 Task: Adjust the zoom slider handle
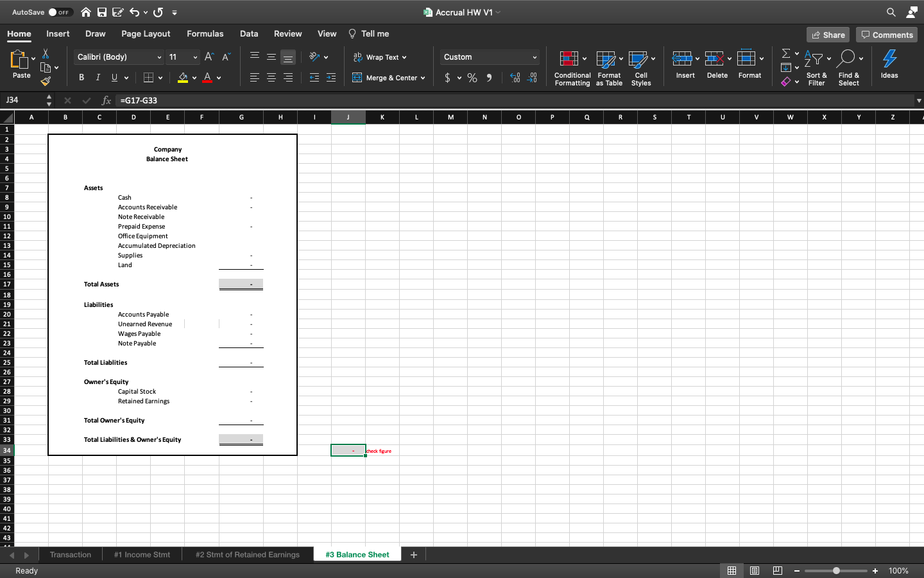coord(836,570)
